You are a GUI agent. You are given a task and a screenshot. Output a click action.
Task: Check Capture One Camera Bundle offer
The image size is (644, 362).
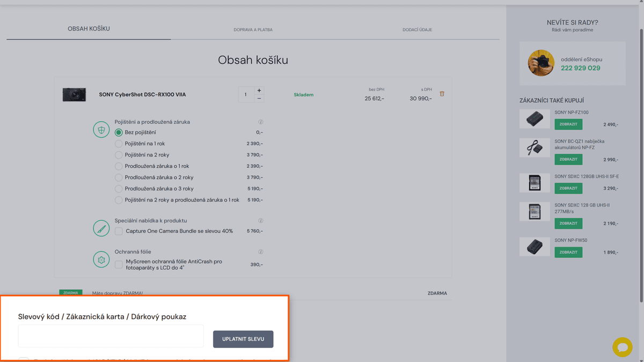point(119,231)
